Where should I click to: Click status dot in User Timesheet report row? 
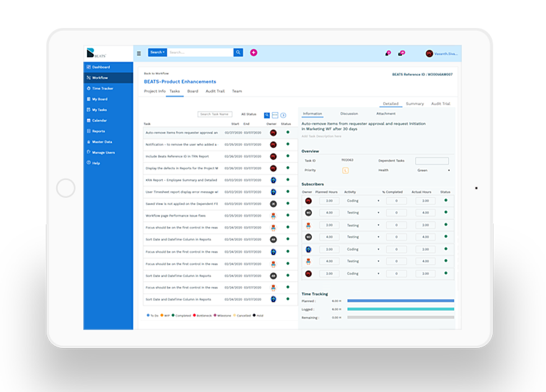click(x=288, y=192)
